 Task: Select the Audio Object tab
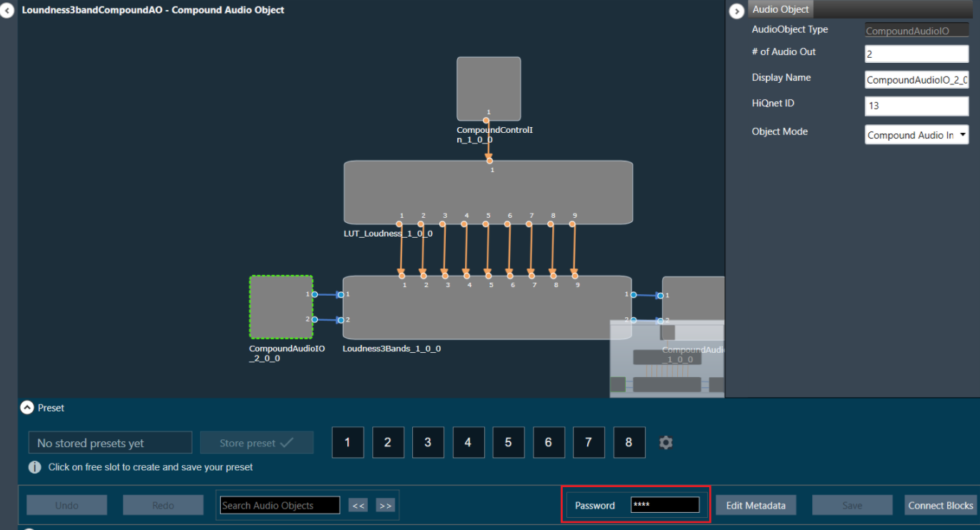pos(781,9)
